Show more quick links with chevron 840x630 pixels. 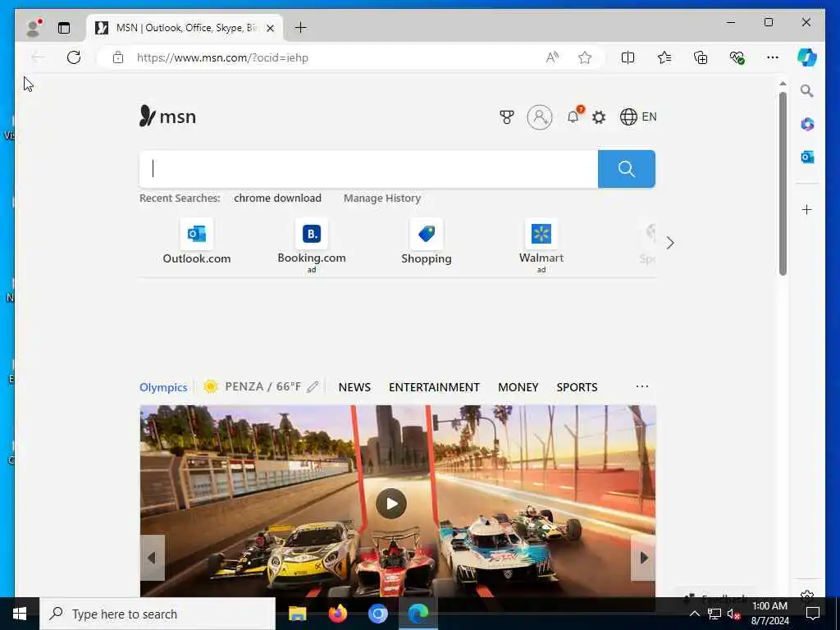point(670,243)
